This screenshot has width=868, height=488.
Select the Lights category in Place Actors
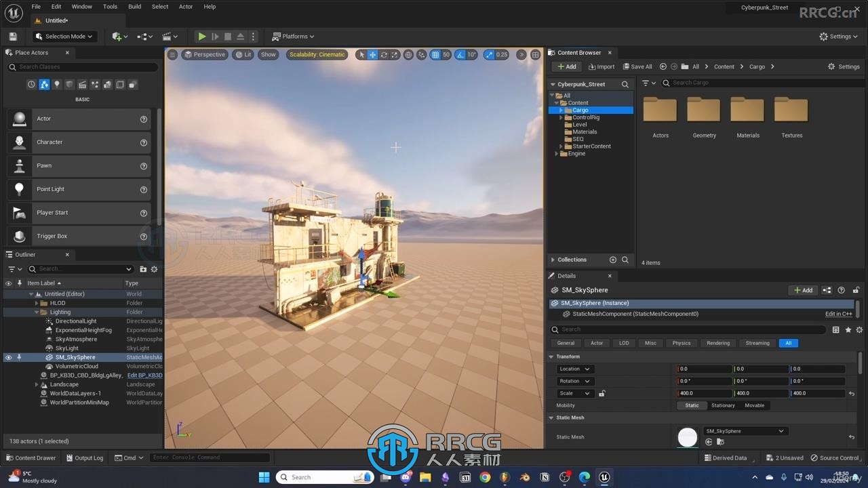57,85
